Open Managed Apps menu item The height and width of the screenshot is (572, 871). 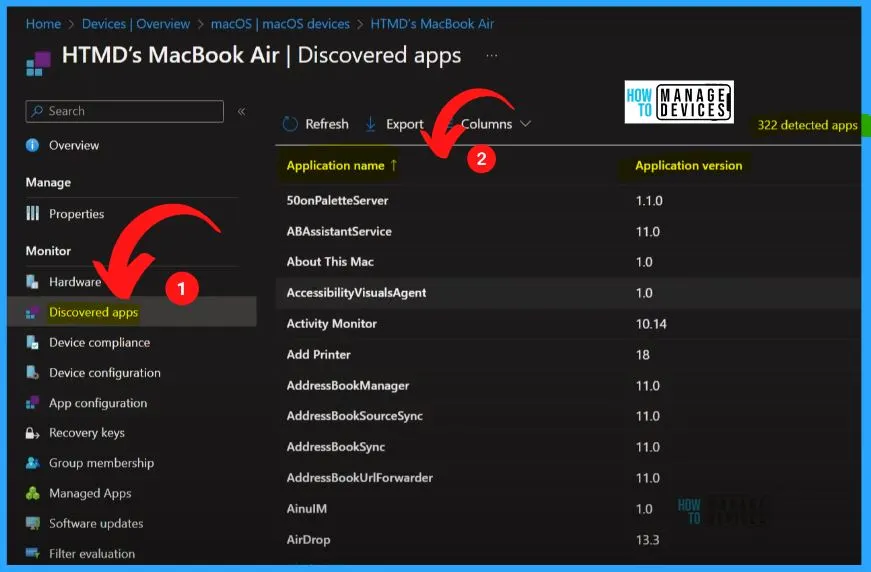[90, 493]
